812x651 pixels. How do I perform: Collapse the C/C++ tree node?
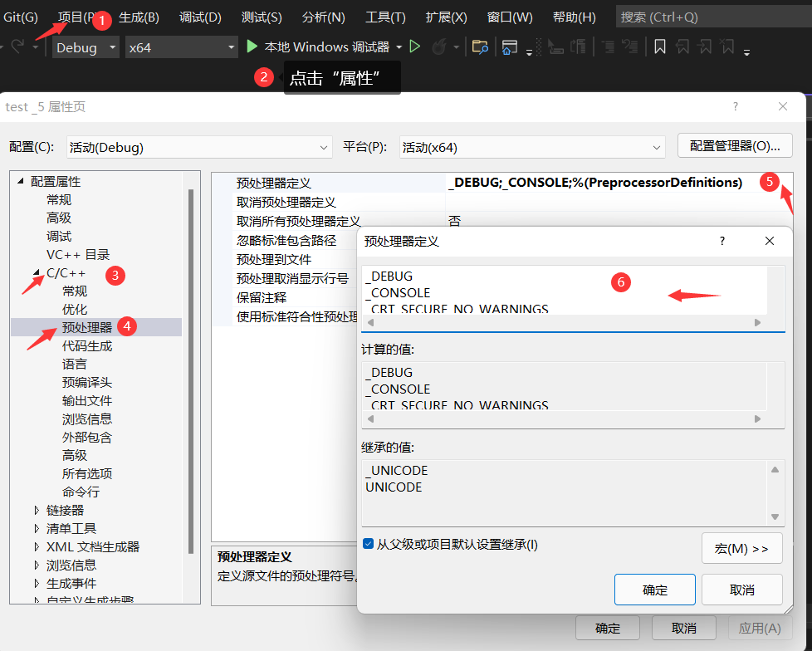click(x=37, y=272)
